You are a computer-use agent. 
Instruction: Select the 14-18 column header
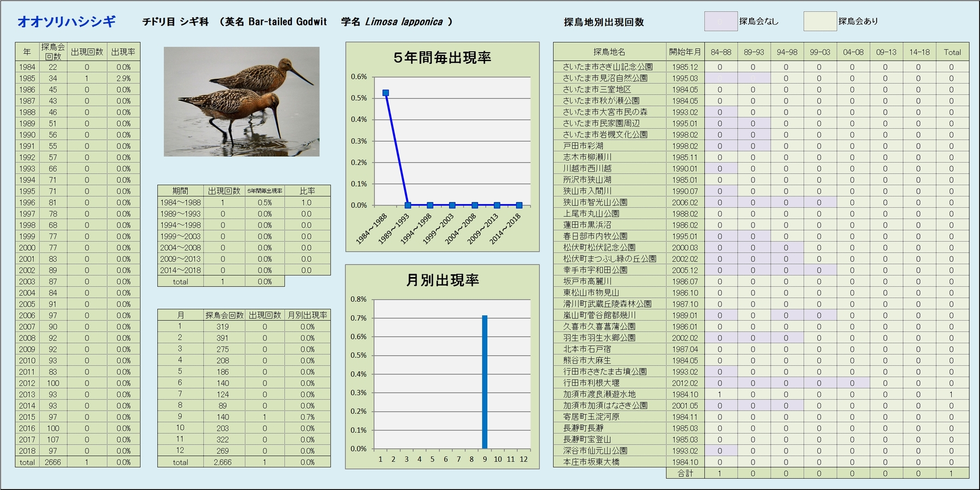pos(919,52)
